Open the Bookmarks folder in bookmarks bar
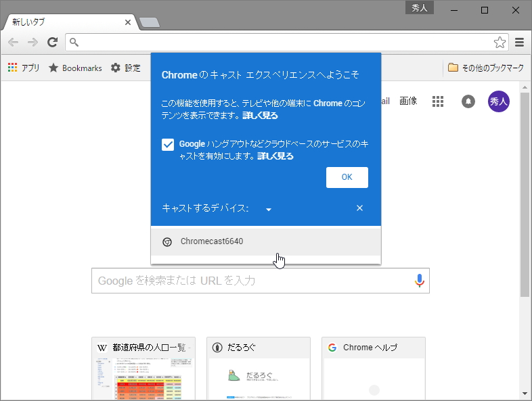Screen dimensions: 532x401 (x=75, y=68)
